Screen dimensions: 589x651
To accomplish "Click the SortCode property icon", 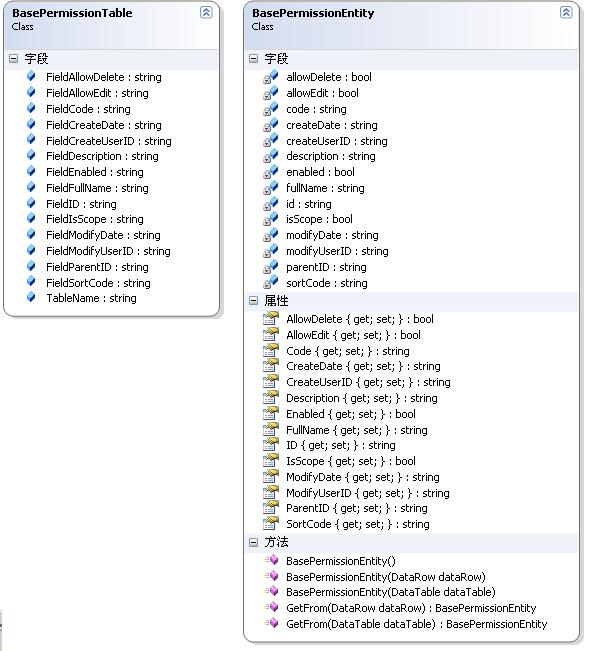I will tap(271, 524).
